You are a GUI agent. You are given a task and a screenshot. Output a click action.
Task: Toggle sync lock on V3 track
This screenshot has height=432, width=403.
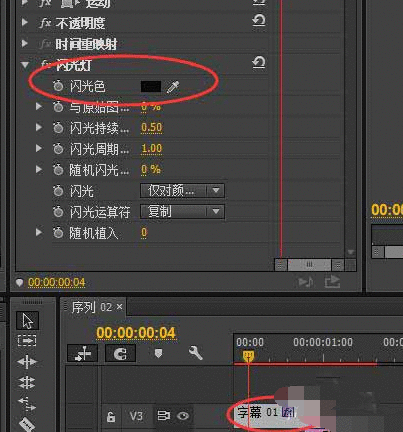pos(163,416)
